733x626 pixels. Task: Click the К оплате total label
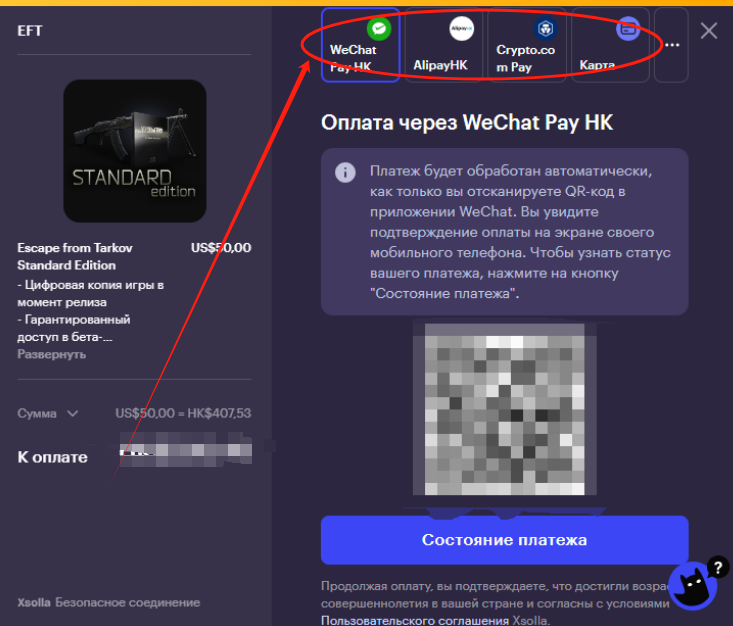click(x=52, y=457)
